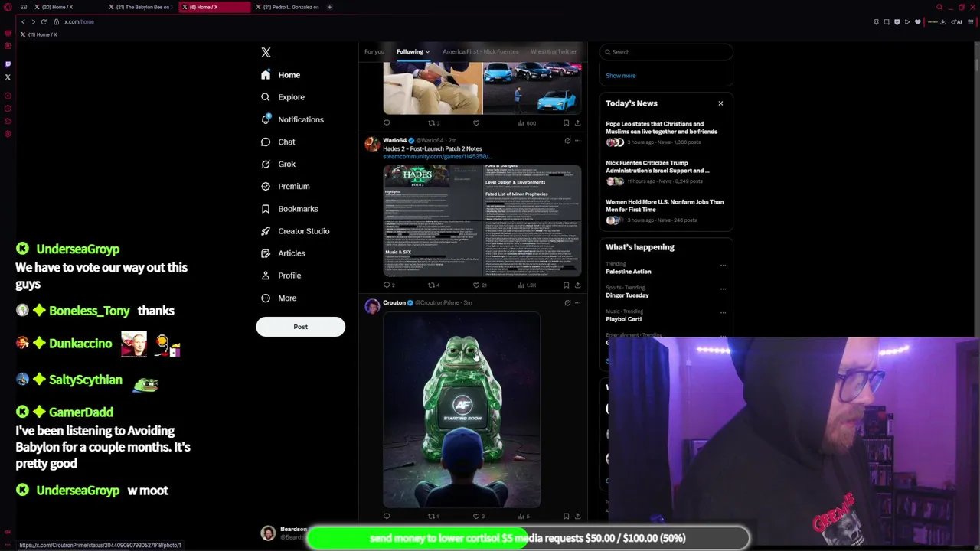
Task: Go to Home in the X sidebar
Action: click(280, 75)
